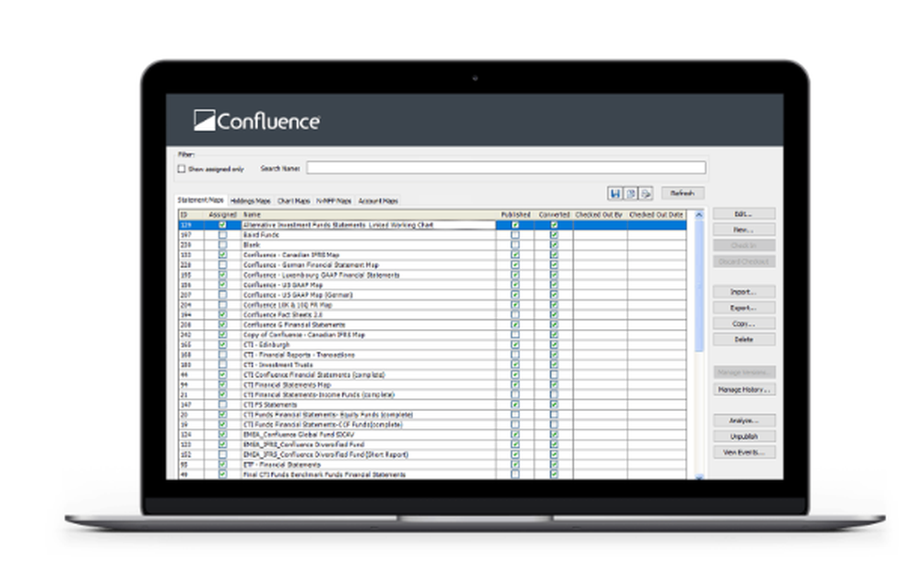This screenshot has height=588, width=922.
Task: Open the Account Maps tab
Action: pos(378,201)
